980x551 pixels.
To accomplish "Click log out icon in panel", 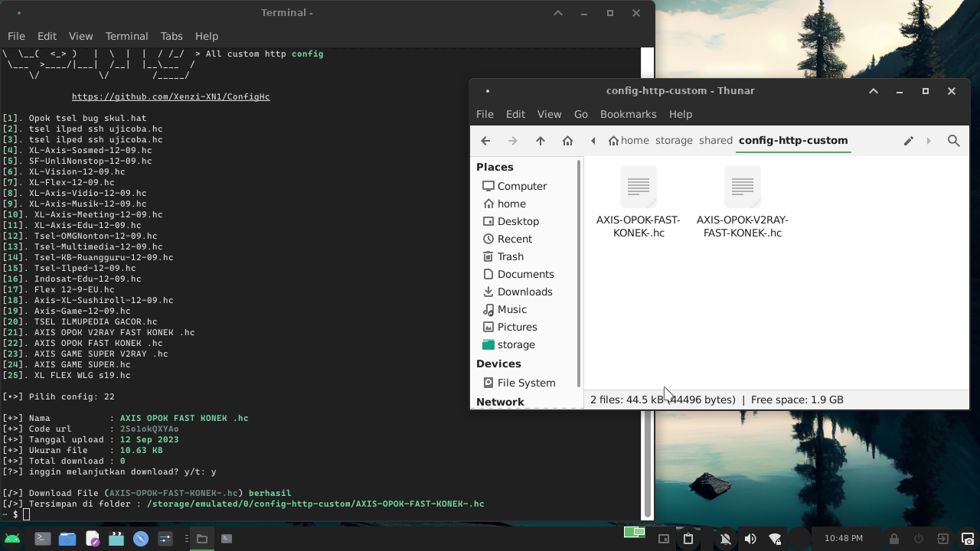I will [943, 539].
